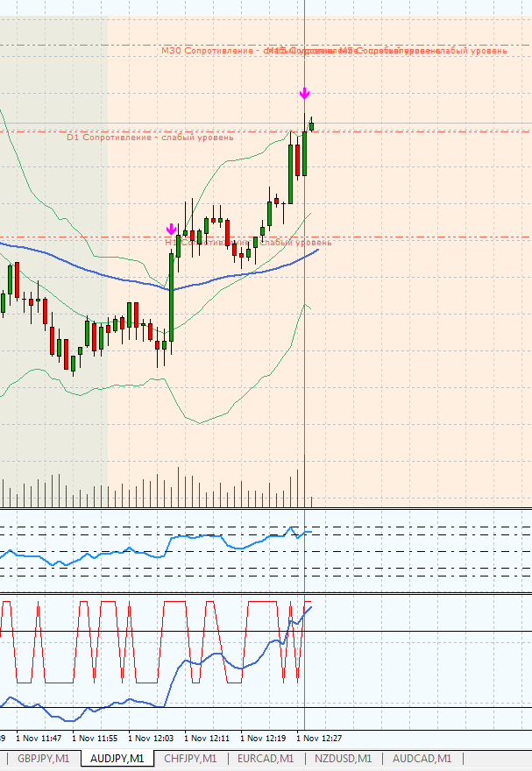Click the 1 Nov 11:55 time label
The image size is (532, 771).
pos(95,738)
